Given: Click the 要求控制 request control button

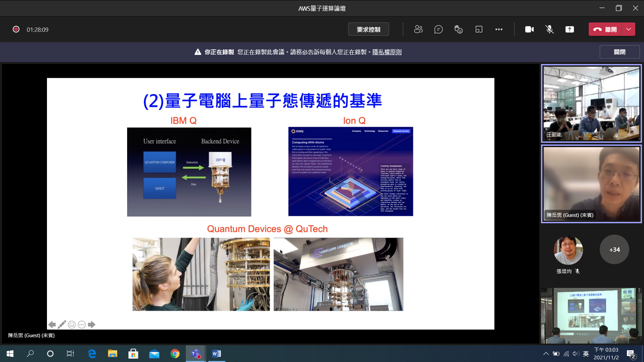Looking at the screenshot, I should click(x=368, y=29).
